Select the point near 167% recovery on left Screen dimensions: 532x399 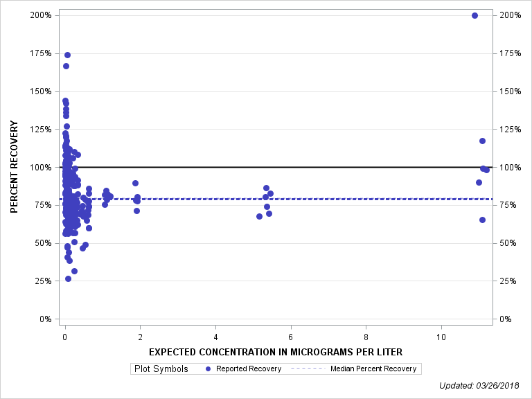coord(66,66)
